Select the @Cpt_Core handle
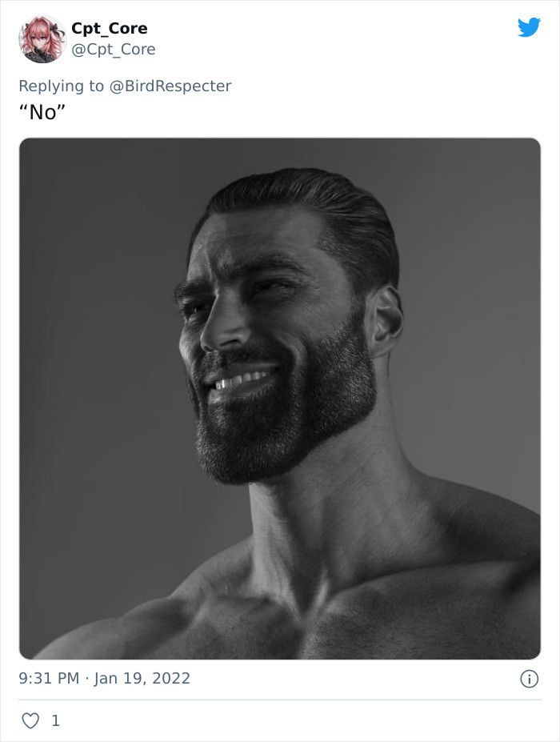Screen dimensions: 560x742 pos(114,47)
